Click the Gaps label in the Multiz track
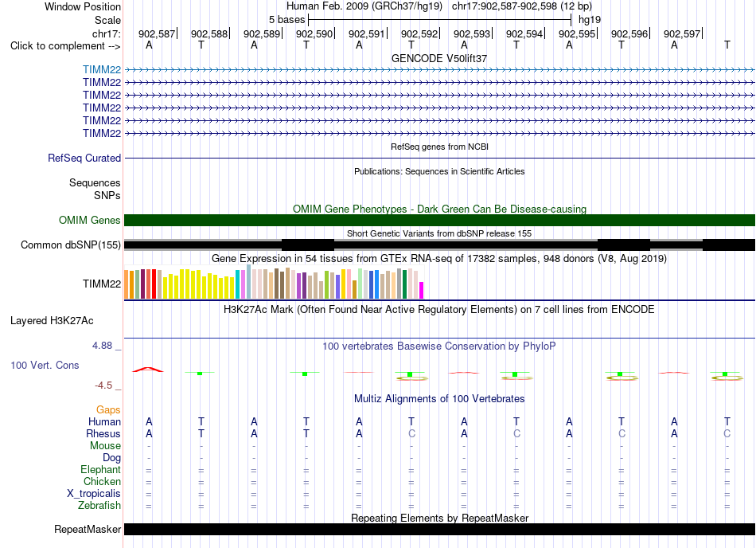Image resolution: width=756 pixels, height=548 pixels. click(x=108, y=409)
